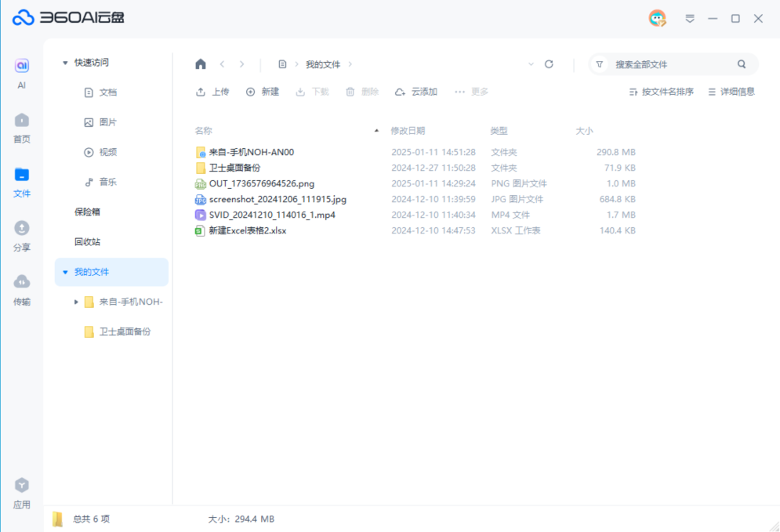Click the status text 大小: 294.4 MB
The width and height of the screenshot is (780, 532).
coord(241,519)
